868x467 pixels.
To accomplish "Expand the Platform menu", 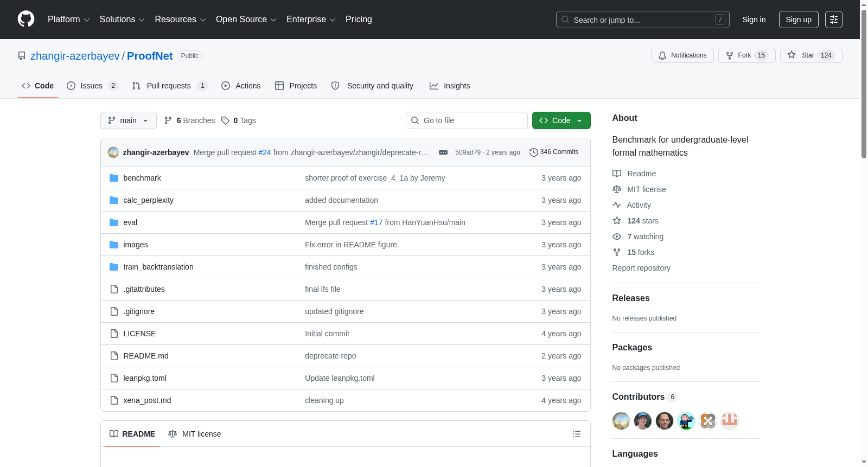I will tap(68, 20).
